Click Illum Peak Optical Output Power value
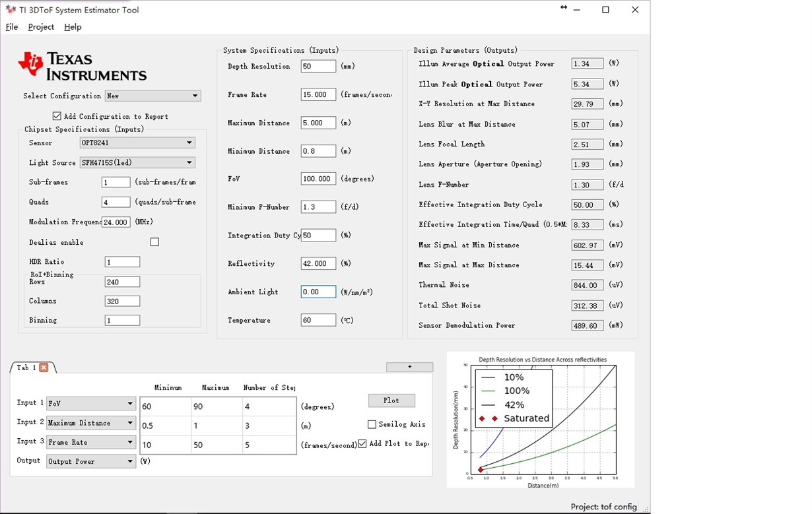The image size is (812, 514). pos(588,84)
